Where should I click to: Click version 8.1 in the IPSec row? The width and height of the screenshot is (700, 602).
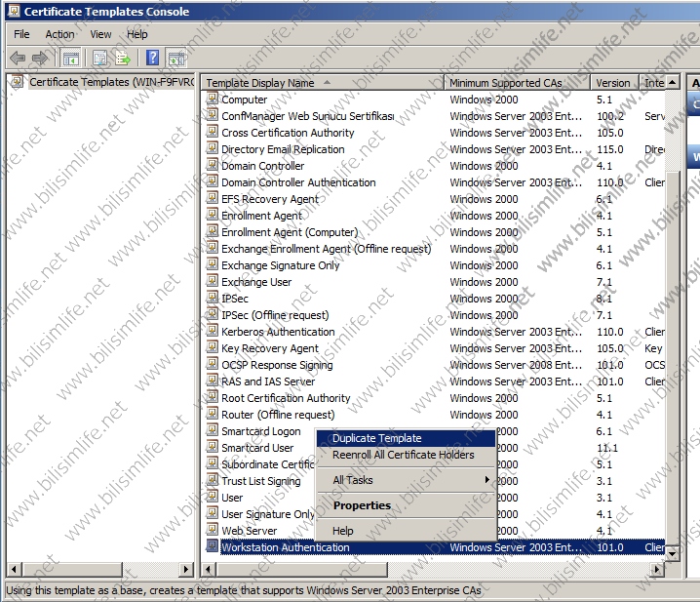[x=604, y=299]
